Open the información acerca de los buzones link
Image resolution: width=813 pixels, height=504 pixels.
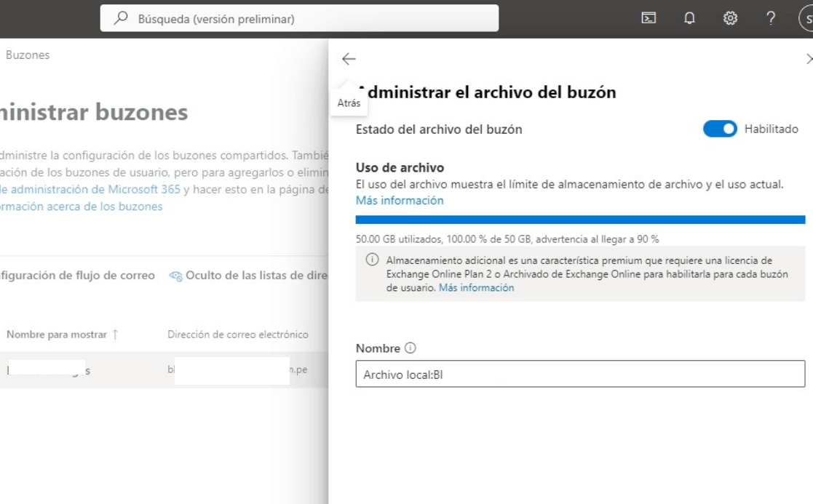click(x=82, y=207)
